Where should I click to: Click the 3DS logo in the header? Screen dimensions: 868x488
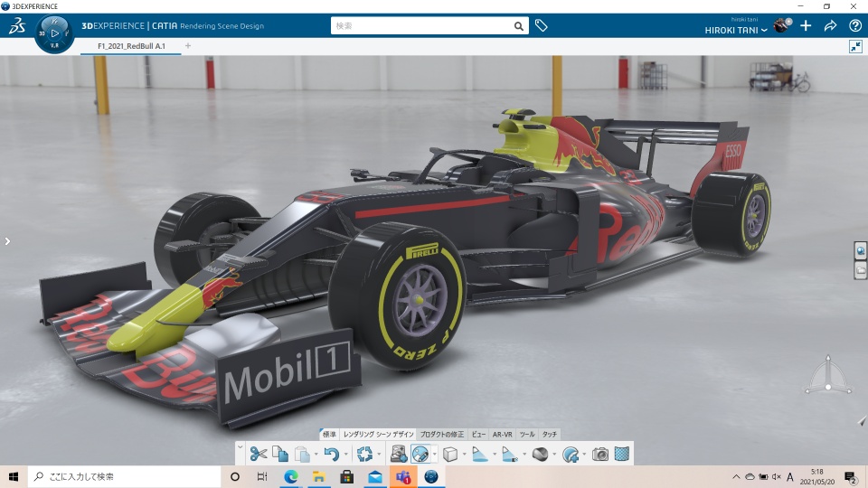[16, 26]
